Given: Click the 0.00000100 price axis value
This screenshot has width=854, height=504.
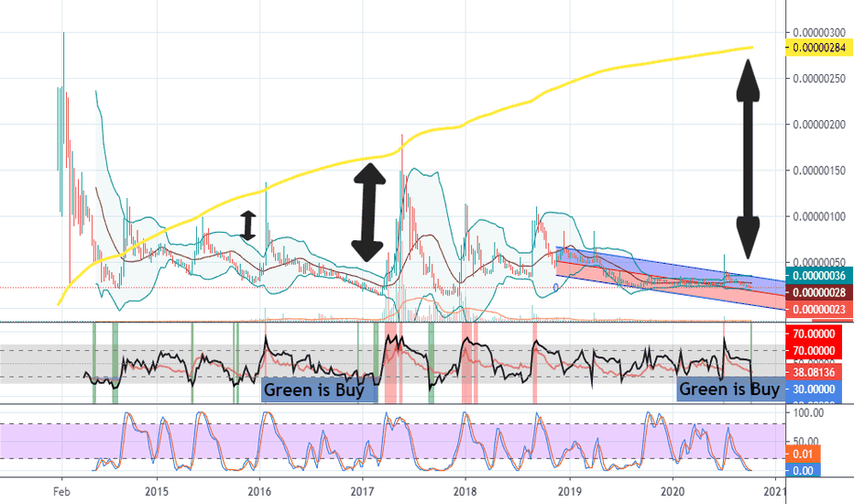Looking at the screenshot, I should 819,216.
